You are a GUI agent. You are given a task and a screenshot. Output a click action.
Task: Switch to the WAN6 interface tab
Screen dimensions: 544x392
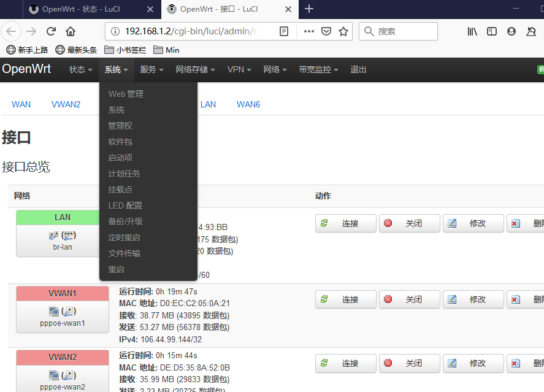coord(248,104)
